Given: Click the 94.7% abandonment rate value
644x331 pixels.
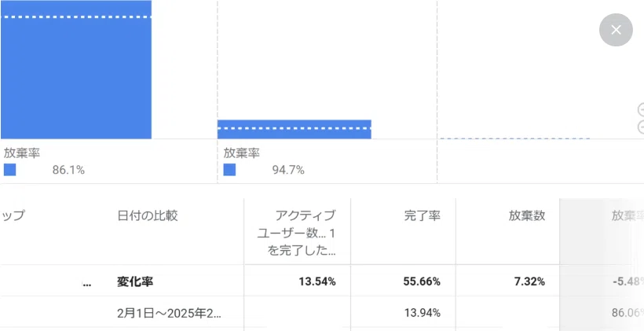Looking at the screenshot, I should 288,171.
